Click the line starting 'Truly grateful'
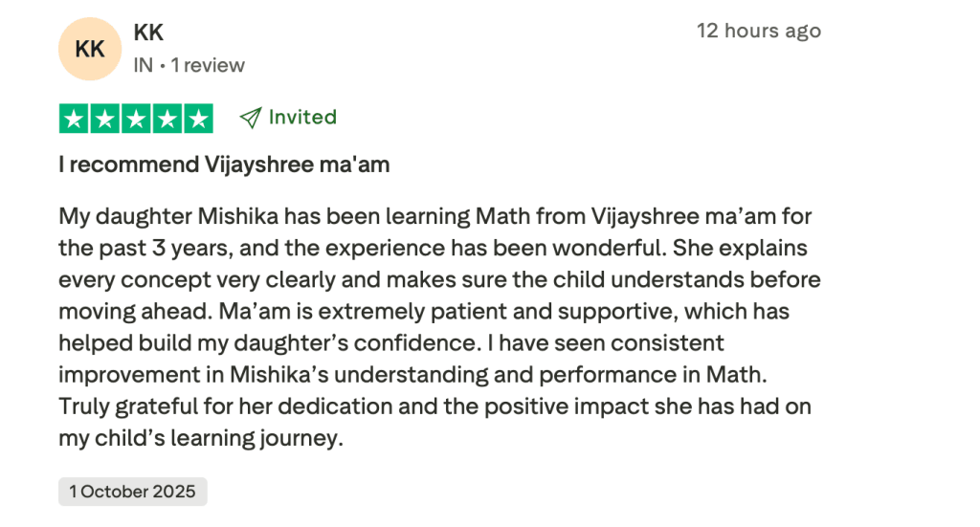The height and width of the screenshot is (527, 980). point(434,406)
